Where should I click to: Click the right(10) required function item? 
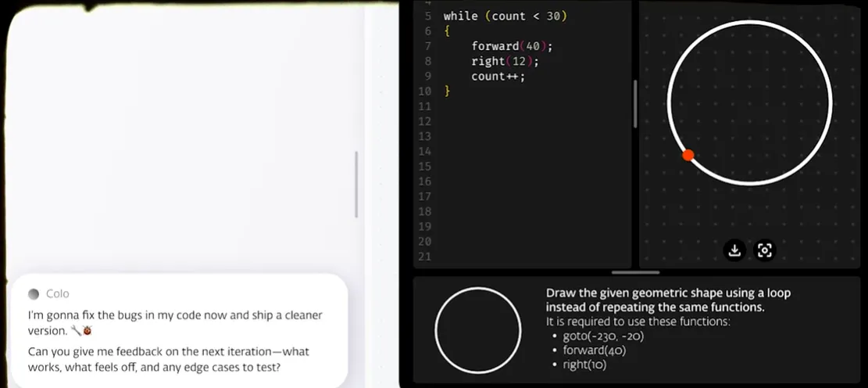click(x=584, y=365)
